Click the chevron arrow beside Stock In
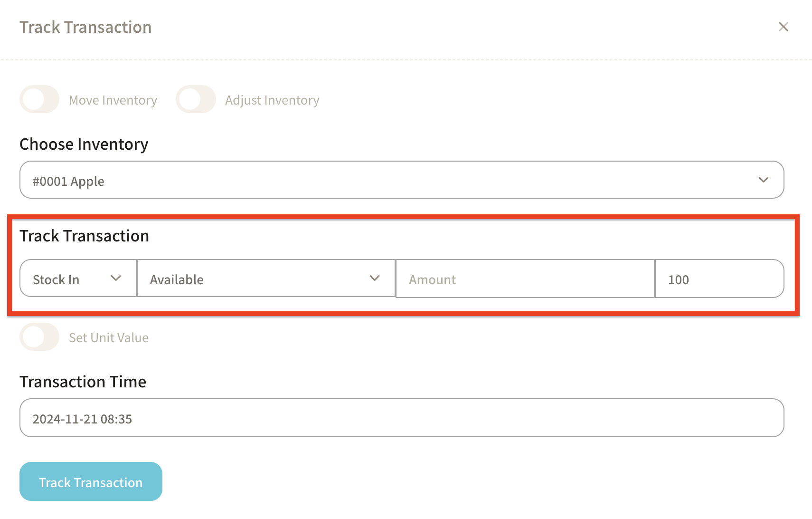812x519 pixels. click(116, 279)
